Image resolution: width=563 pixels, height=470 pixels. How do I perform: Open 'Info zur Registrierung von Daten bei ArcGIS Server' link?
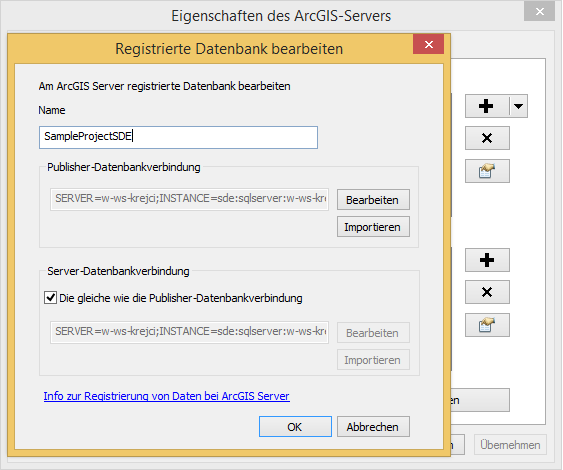coord(167,396)
